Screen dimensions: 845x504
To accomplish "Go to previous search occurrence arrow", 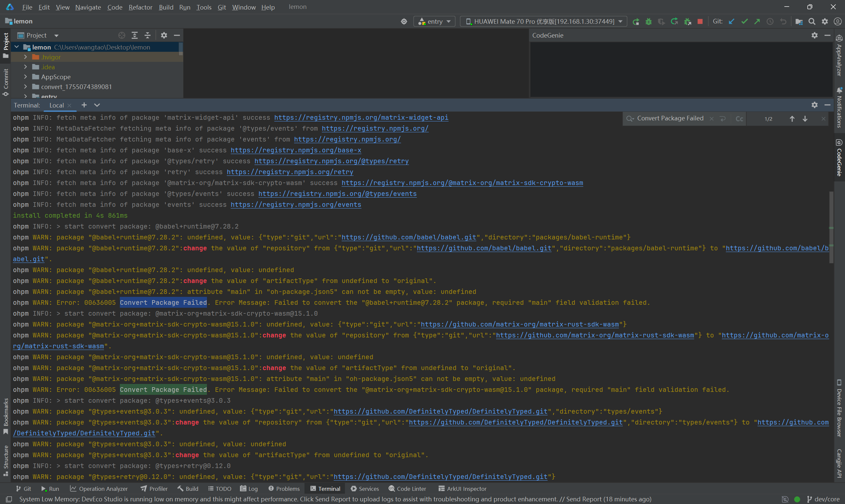I will [x=792, y=118].
